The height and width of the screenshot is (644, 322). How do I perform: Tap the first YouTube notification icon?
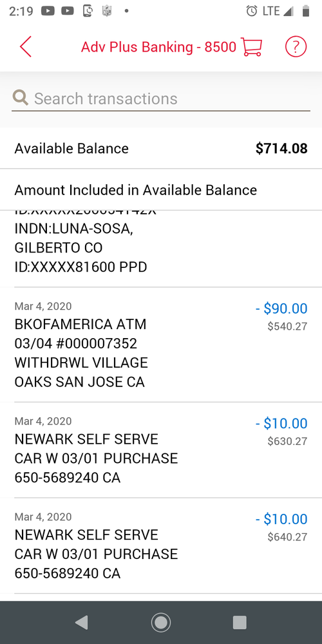point(48,11)
